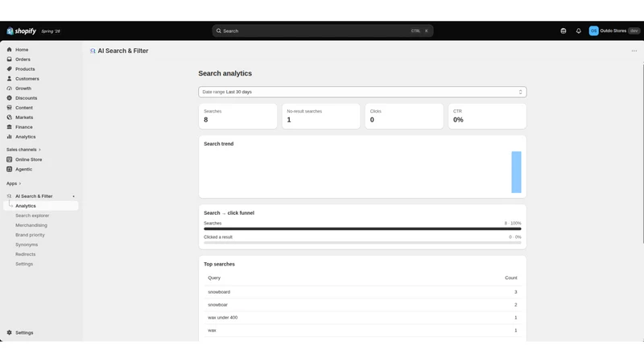The image size is (644, 362).
Task: Click the Spring '26 edition label
Action: (51, 31)
